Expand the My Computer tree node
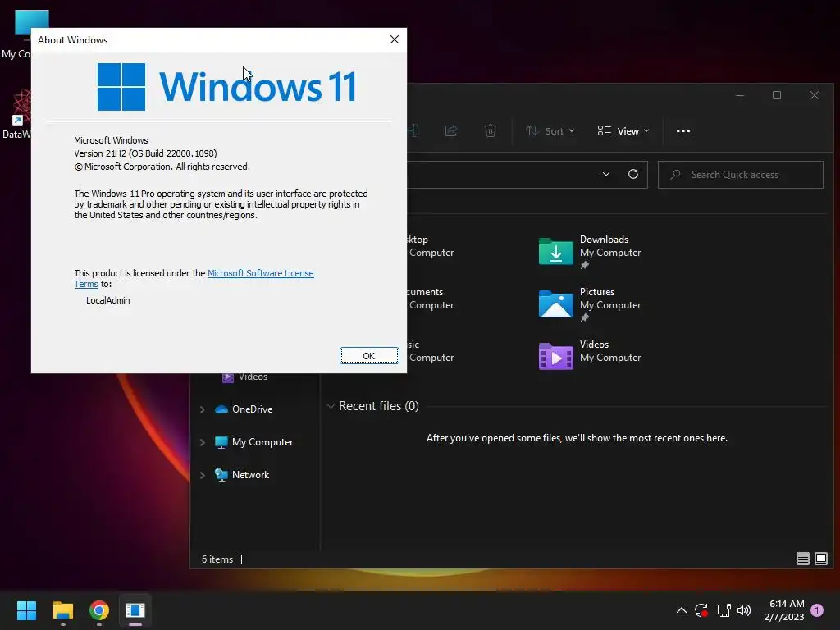The width and height of the screenshot is (840, 630). point(202,442)
